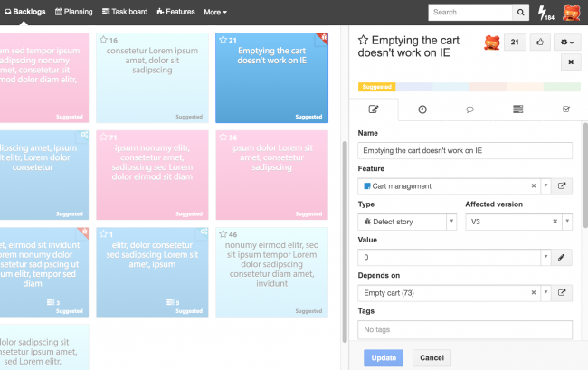Image resolution: width=588 pixels, height=370 pixels.
Task: Click the story ID button 21
Action: pos(515,42)
